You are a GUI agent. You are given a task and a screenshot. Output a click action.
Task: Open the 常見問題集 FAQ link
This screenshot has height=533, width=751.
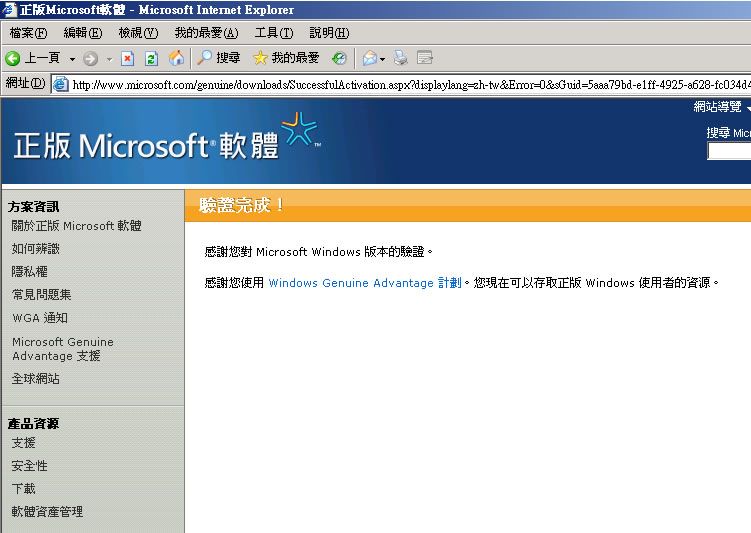pos(41,295)
